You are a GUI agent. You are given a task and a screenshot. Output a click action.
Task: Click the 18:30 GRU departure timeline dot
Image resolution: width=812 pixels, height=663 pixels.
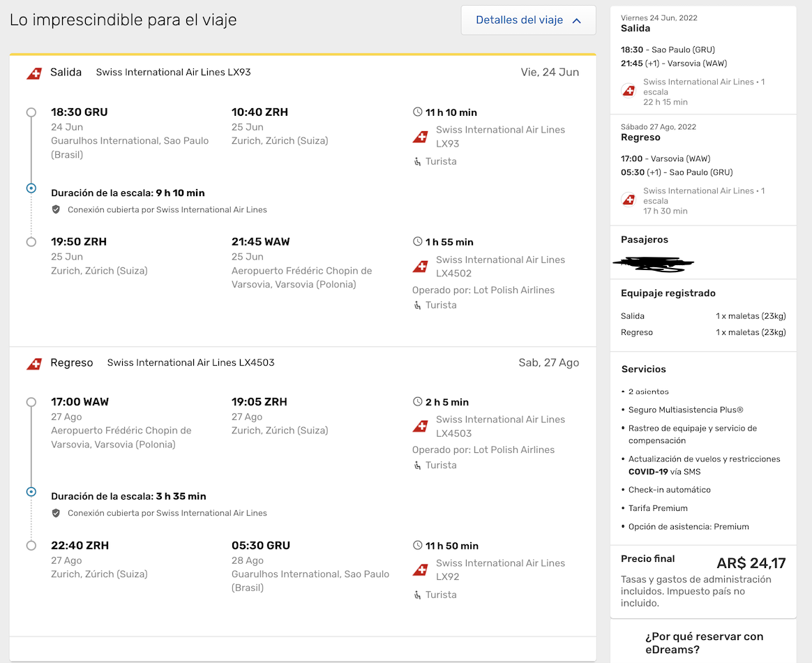coord(31,112)
